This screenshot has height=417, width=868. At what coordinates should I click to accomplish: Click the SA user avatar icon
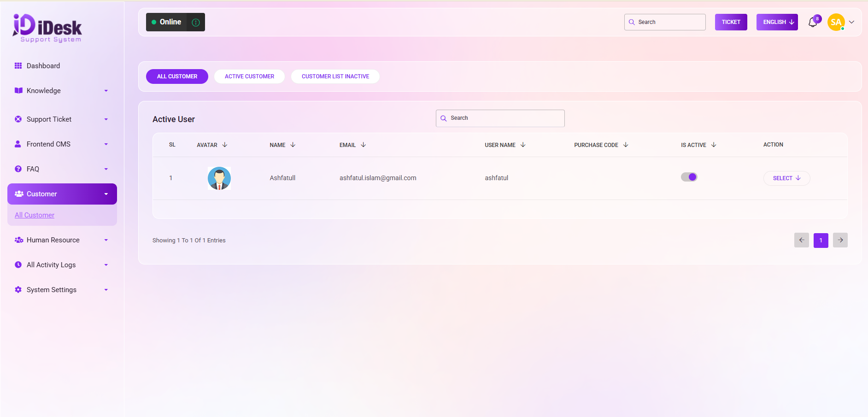point(836,22)
